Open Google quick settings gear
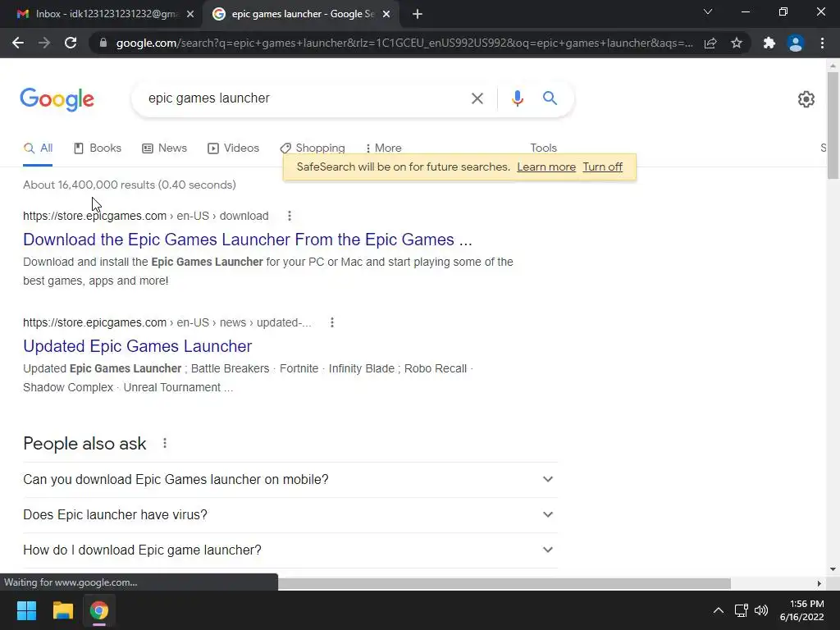This screenshot has height=630, width=840. 806,99
